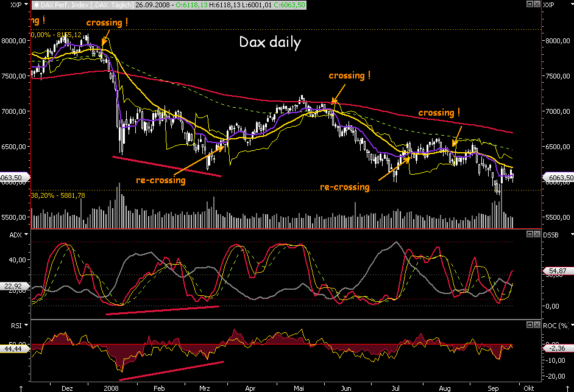Viewport: 574px width, 392px height.
Task: Open the RSI indicator dropdown
Action: [x=26, y=325]
